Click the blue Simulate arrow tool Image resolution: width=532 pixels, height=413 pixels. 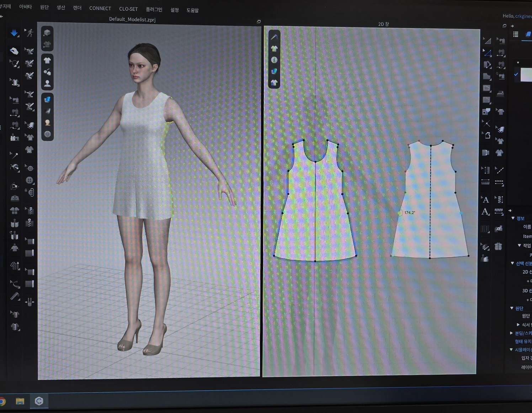(14, 33)
